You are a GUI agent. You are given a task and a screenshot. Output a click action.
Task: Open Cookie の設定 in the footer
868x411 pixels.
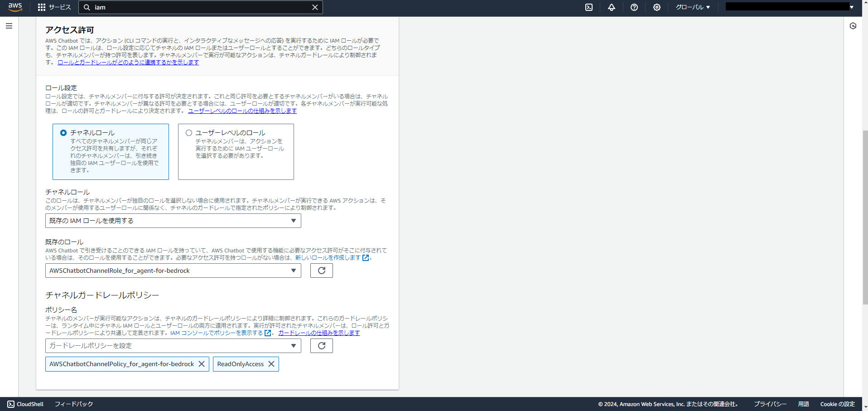[837, 404]
